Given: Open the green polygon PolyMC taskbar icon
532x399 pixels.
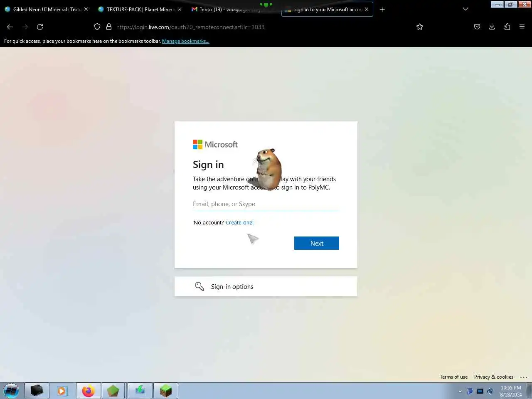Looking at the screenshot, I should point(113,391).
